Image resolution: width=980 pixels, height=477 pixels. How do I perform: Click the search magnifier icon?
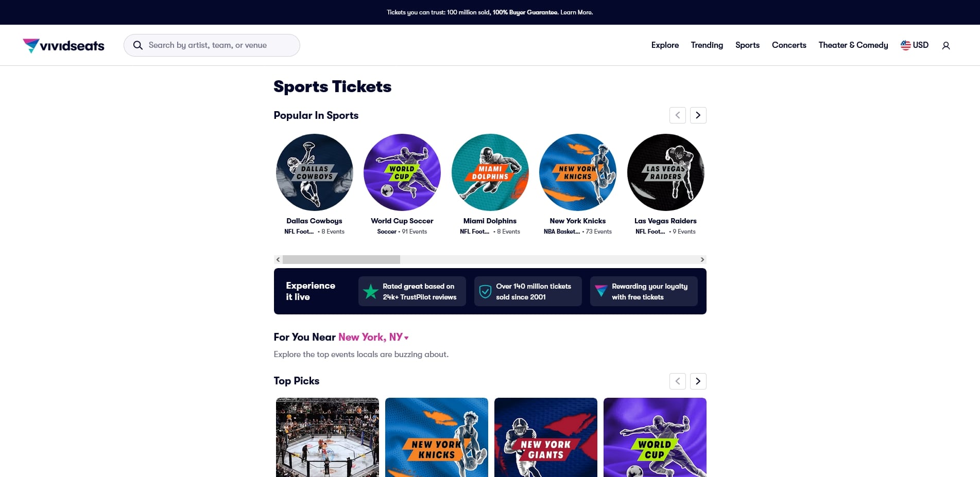click(138, 45)
